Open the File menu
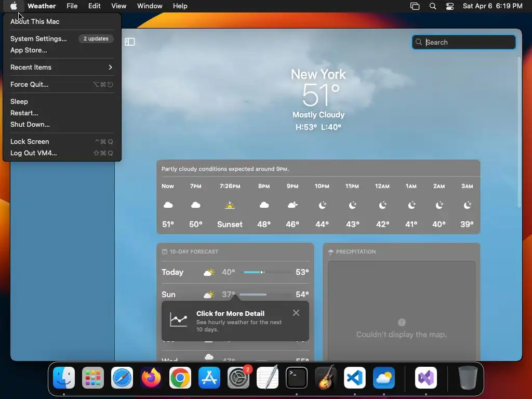This screenshot has width=532, height=399. tap(72, 6)
